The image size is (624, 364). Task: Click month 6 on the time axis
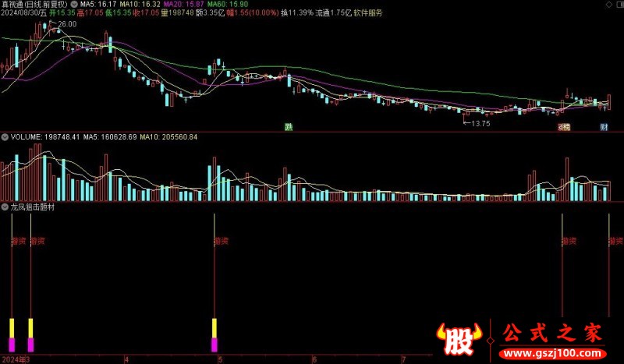pos(314,359)
